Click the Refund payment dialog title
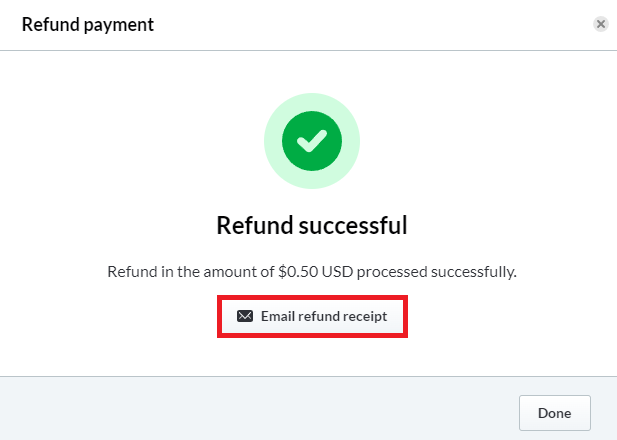617x440 pixels. [x=88, y=25]
